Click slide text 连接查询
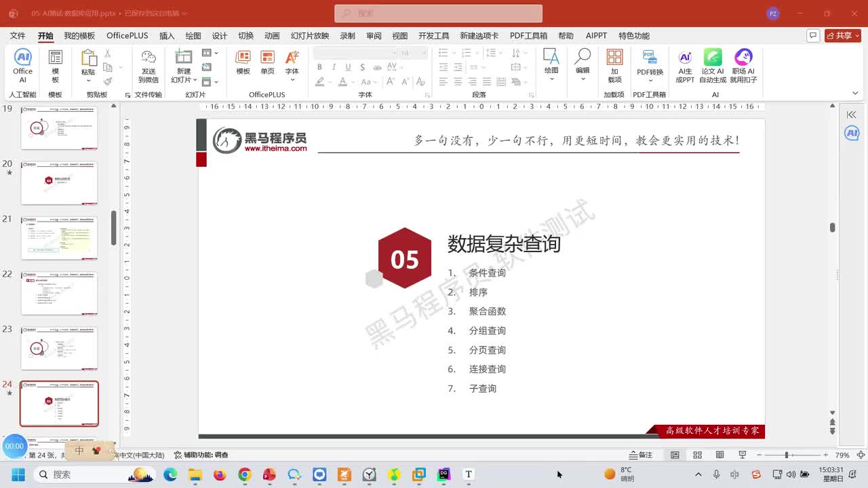 487,369
